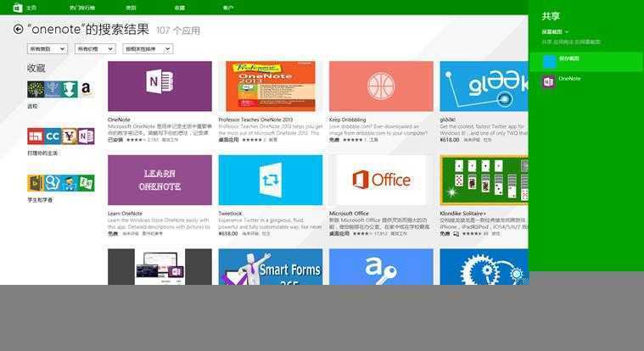This screenshot has width=644, height=351.
Task: Select the blue square share target
Action: pyautogui.click(x=549, y=61)
